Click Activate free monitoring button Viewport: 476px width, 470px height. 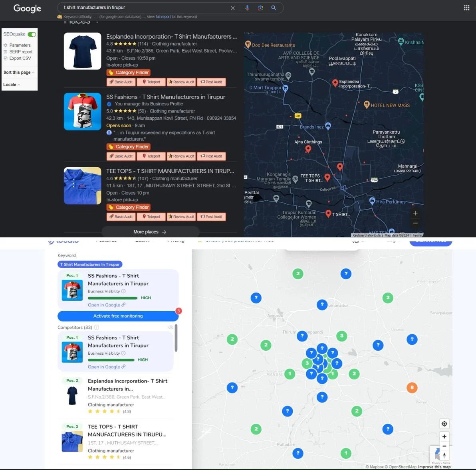tap(118, 316)
